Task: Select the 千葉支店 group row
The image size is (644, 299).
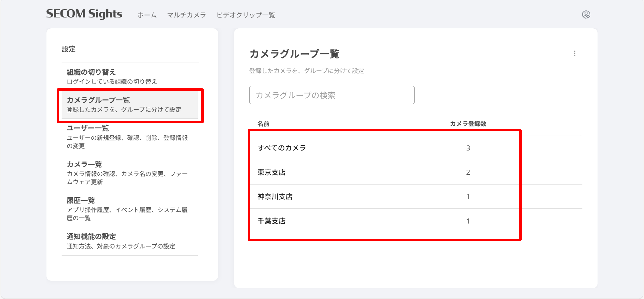Action: [416, 221]
